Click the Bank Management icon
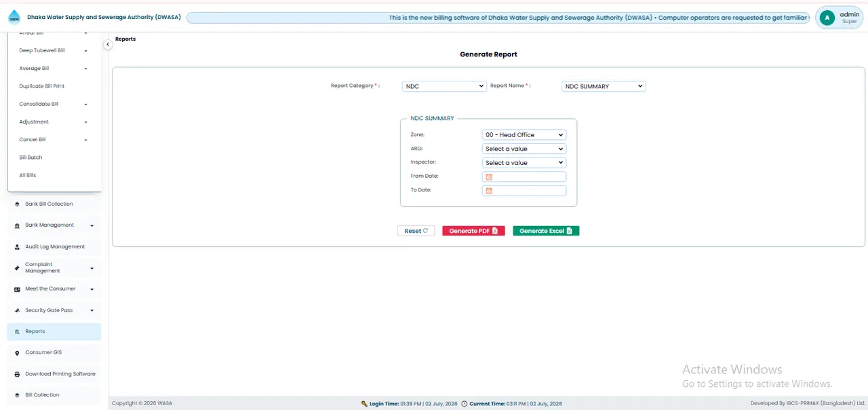 point(17,225)
